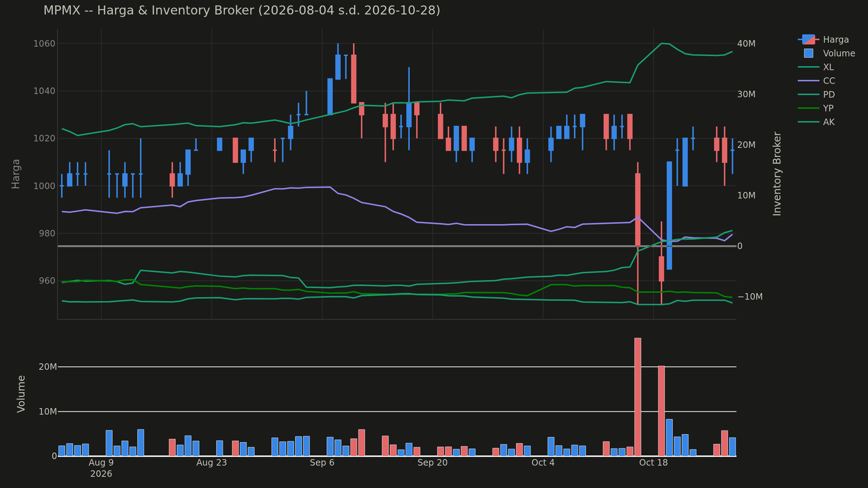
Task: Click the 30M inventory tick label
Action: pyautogui.click(x=746, y=94)
